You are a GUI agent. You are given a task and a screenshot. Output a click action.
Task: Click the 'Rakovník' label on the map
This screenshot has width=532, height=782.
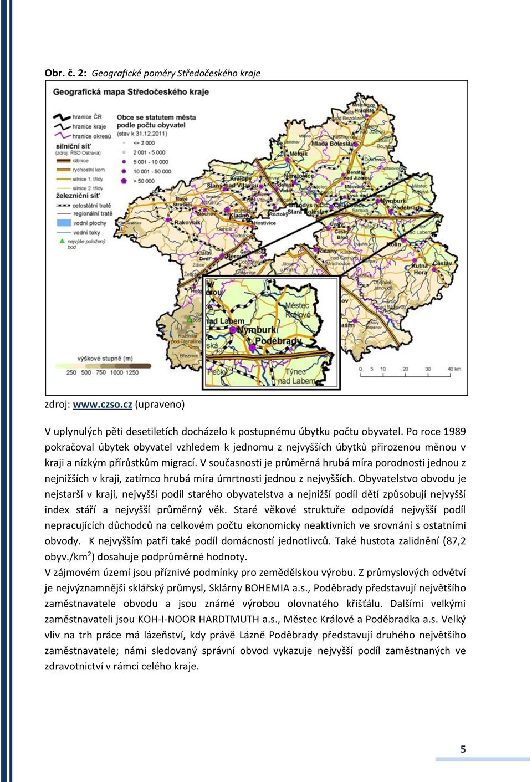tap(188, 222)
